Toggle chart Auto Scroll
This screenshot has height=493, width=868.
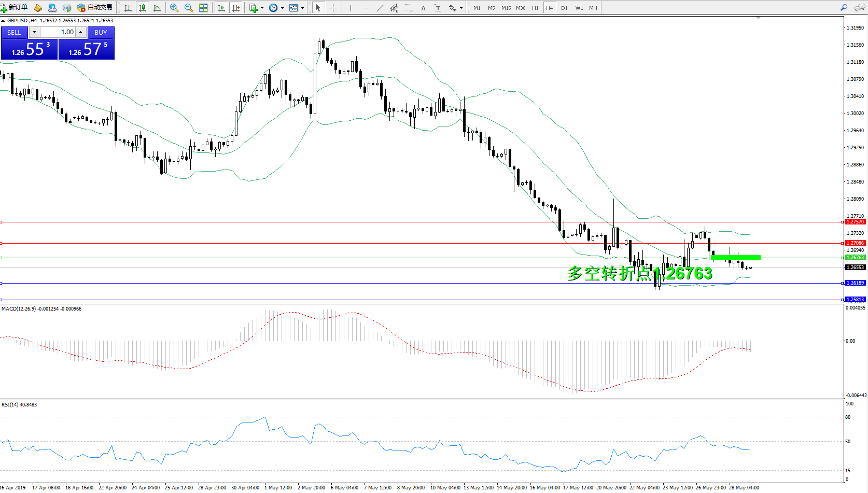point(221,8)
